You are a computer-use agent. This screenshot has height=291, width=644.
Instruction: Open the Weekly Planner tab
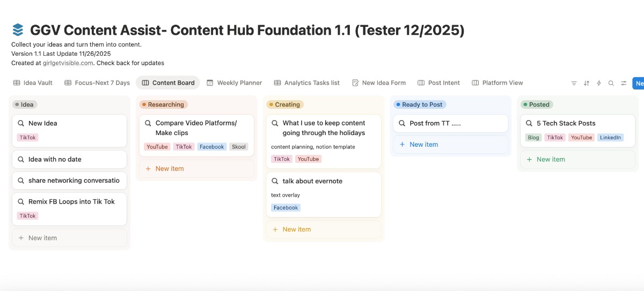tap(234, 83)
